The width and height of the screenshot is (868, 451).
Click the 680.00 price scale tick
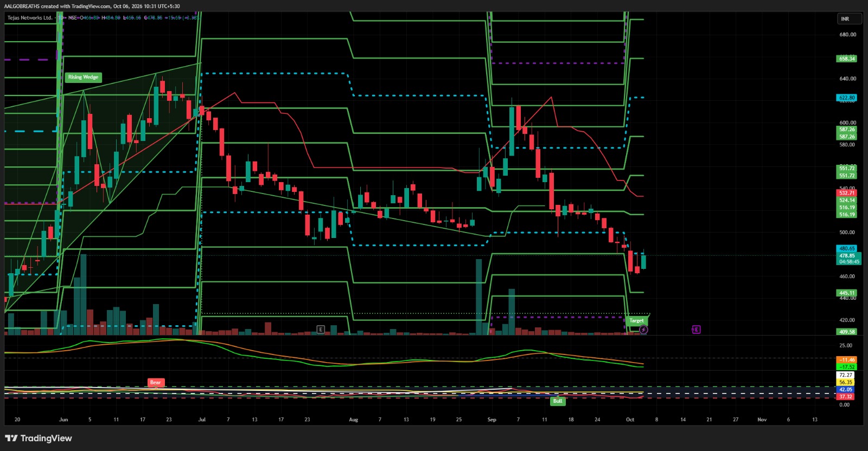pos(848,35)
